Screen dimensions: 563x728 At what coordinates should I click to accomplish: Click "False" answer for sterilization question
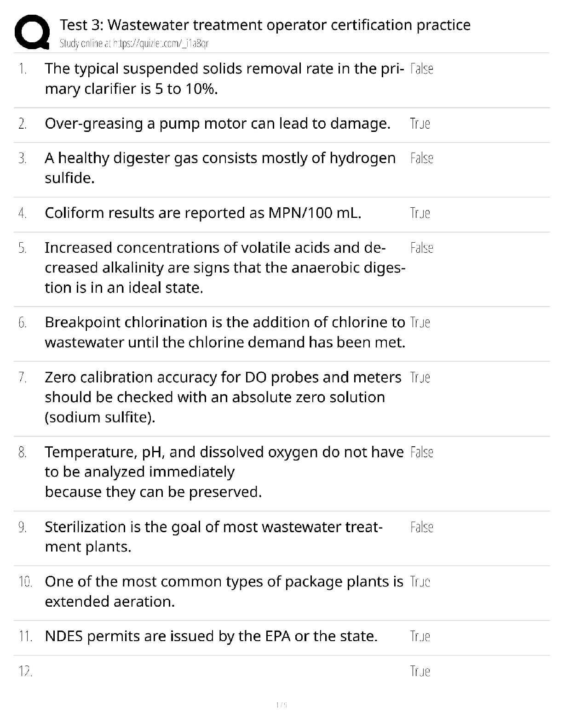click(x=421, y=527)
